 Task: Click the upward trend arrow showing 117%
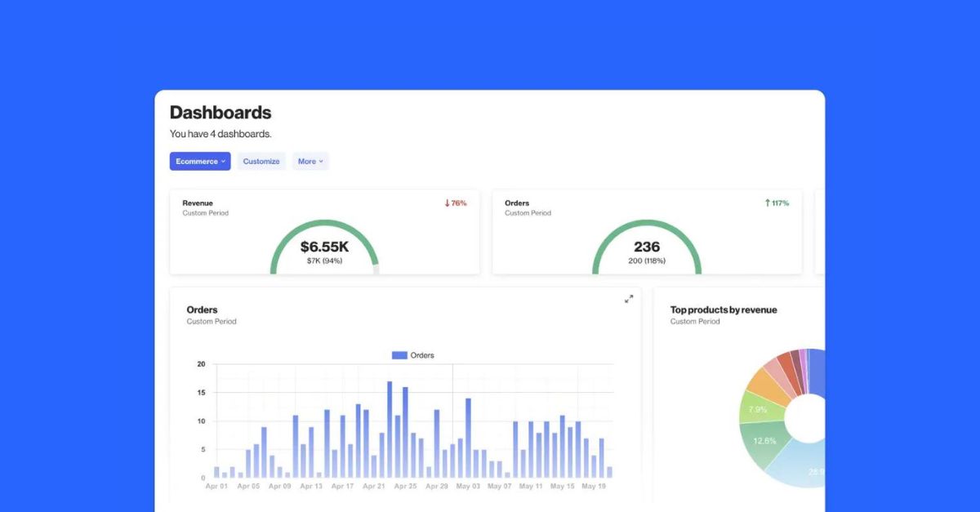tap(768, 203)
